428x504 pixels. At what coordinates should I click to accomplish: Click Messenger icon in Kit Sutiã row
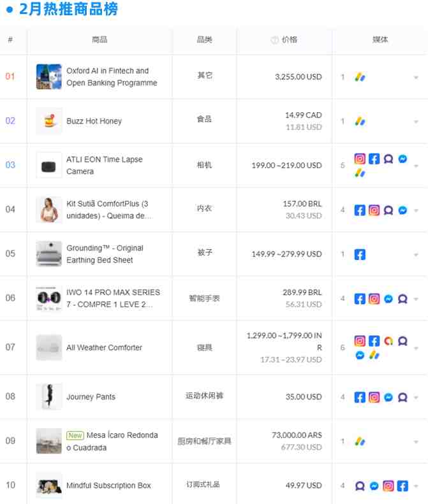(402, 210)
